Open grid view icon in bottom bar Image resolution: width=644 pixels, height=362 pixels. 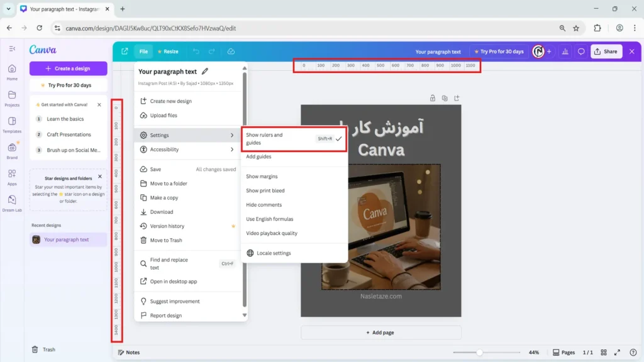(x=603, y=352)
